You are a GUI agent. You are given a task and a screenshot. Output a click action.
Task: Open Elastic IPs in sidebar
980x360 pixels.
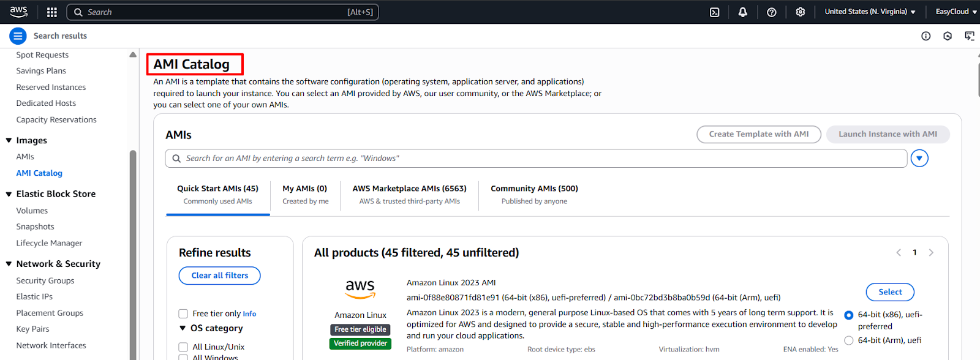(34, 297)
